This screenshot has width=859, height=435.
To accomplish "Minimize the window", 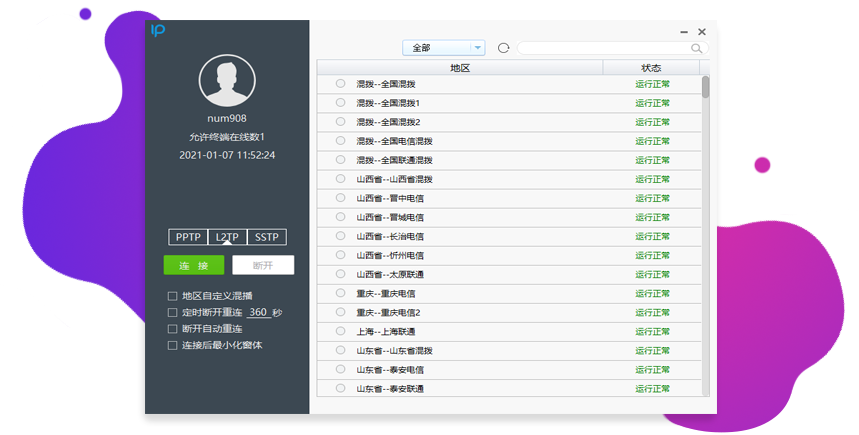I will (x=684, y=32).
